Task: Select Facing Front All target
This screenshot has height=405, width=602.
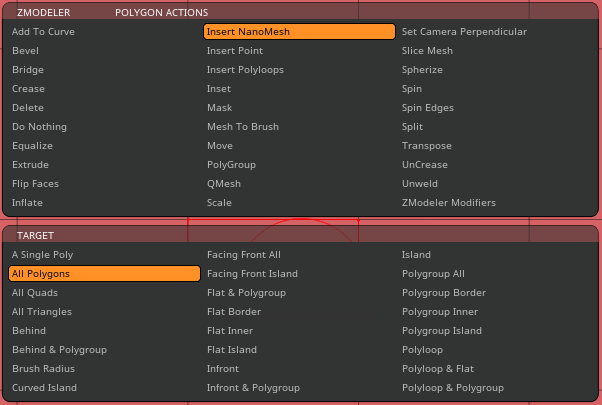Action: 244,255
